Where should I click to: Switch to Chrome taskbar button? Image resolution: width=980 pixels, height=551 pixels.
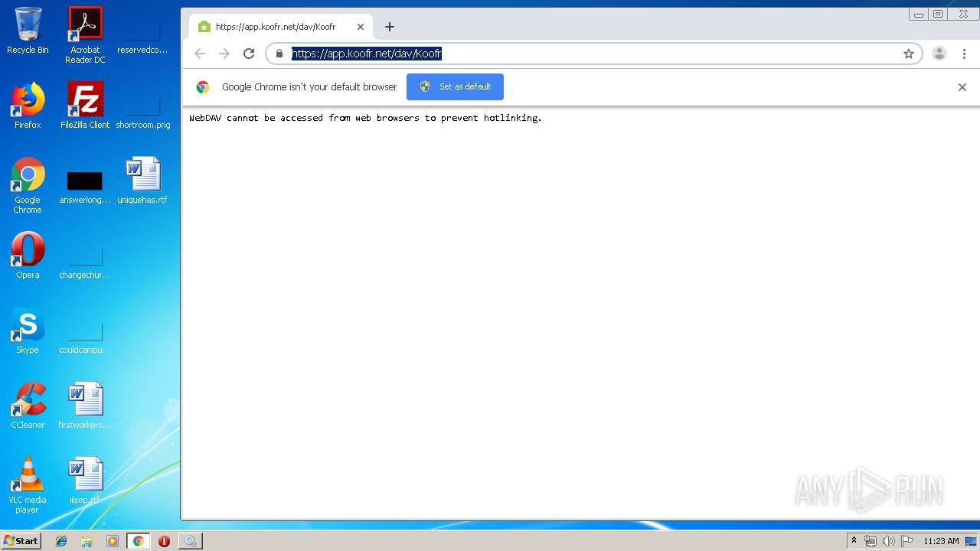click(138, 541)
